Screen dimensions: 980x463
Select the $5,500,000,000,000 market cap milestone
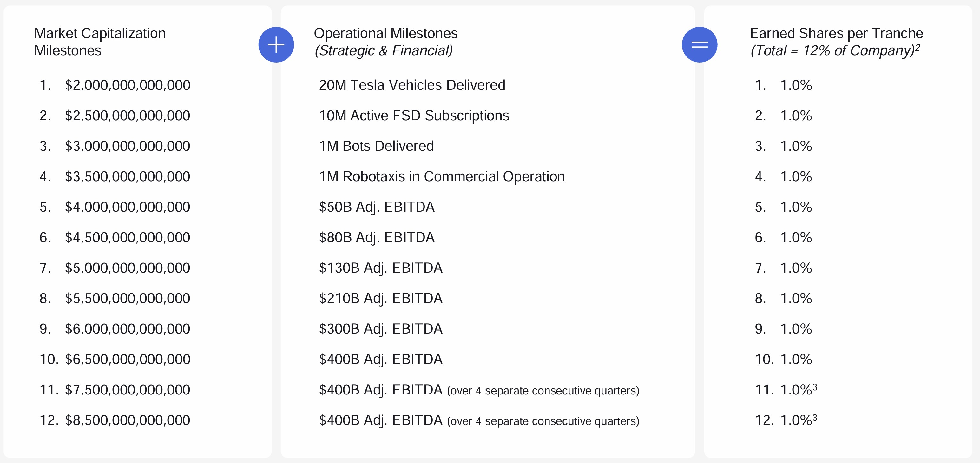point(128,298)
